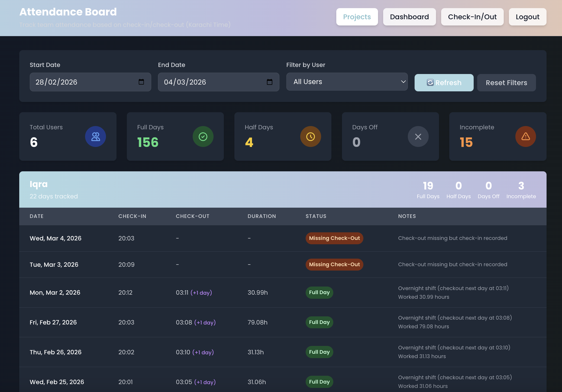Click the clock icon on Half Days card
The image size is (562, 392).
tap(310, 136)
